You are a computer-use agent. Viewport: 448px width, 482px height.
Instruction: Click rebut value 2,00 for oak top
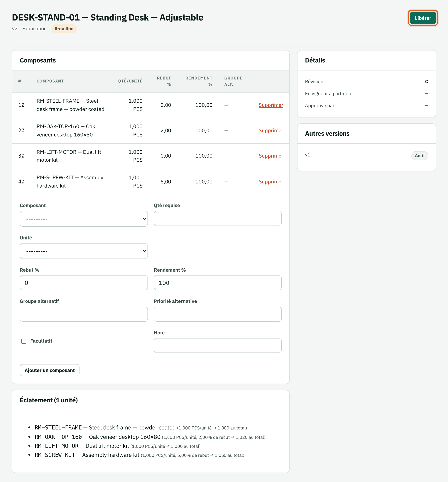(x=166, y=131)
